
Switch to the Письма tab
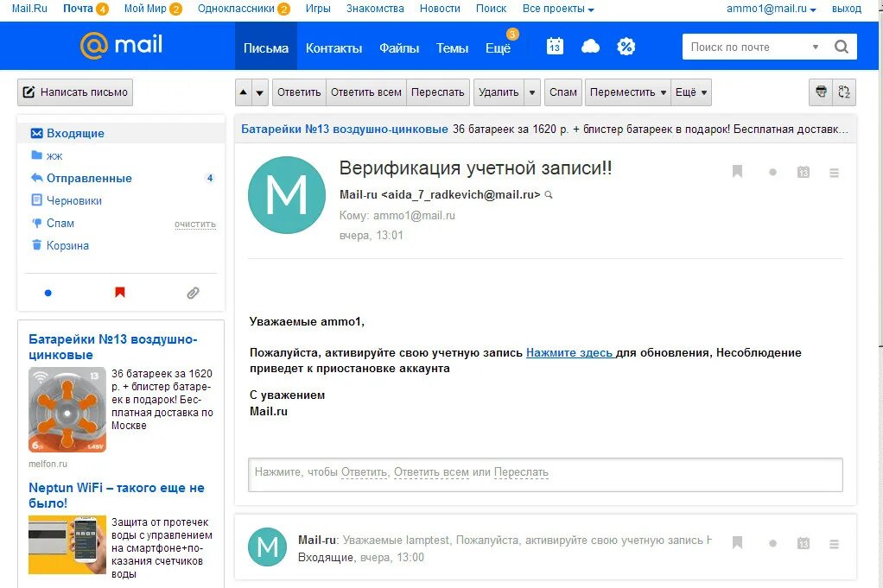pyautogui.click(x=266, y=47)
